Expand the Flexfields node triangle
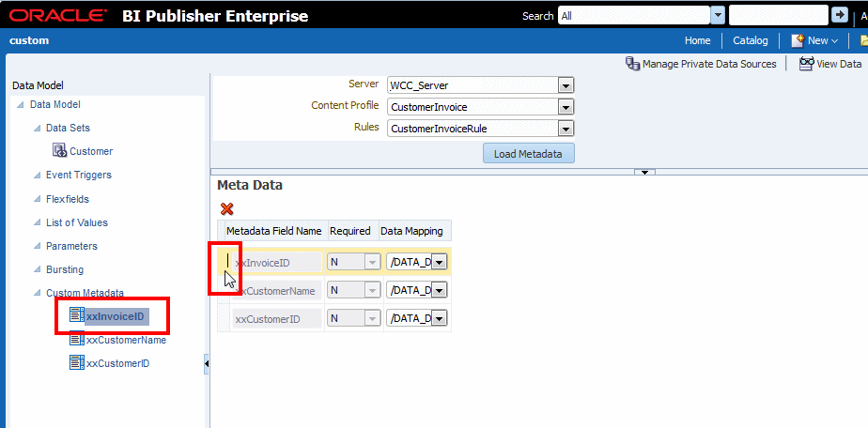Screen dimensions: 868x428 click(37, 199)
